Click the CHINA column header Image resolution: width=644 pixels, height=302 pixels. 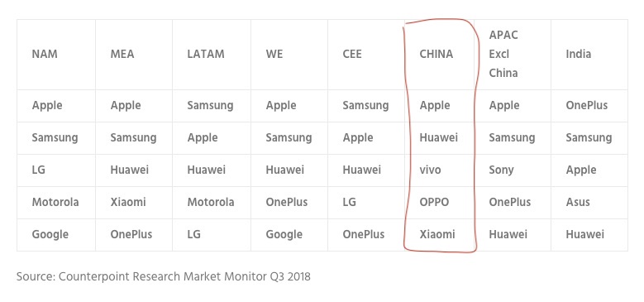(x=436, y=54)
